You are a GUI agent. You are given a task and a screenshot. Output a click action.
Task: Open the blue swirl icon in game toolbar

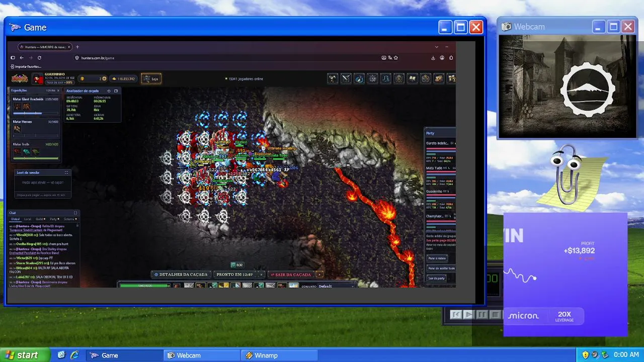(359, 78)
